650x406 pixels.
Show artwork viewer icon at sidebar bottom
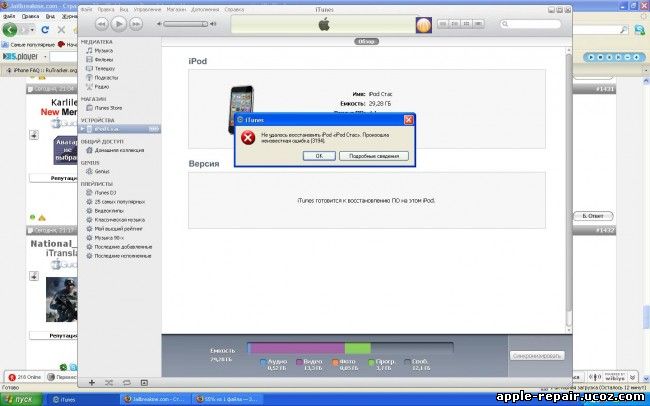[x=144, y=383]
